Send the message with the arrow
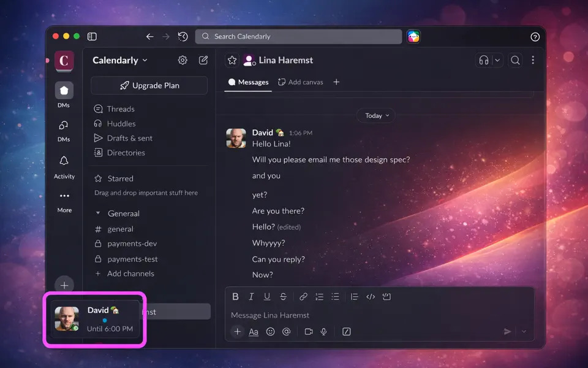The height and width of the screenshot is (368, 588). coord(507,332)
